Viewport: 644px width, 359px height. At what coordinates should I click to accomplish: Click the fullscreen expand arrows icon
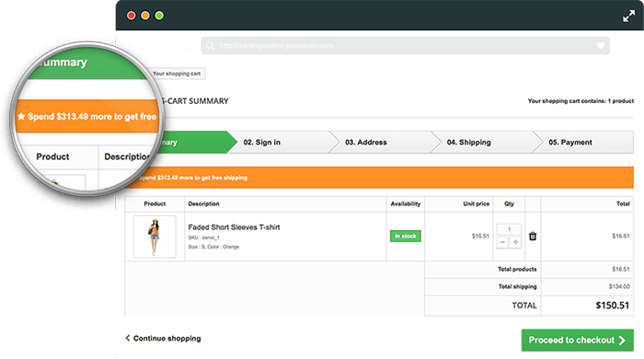628,16
